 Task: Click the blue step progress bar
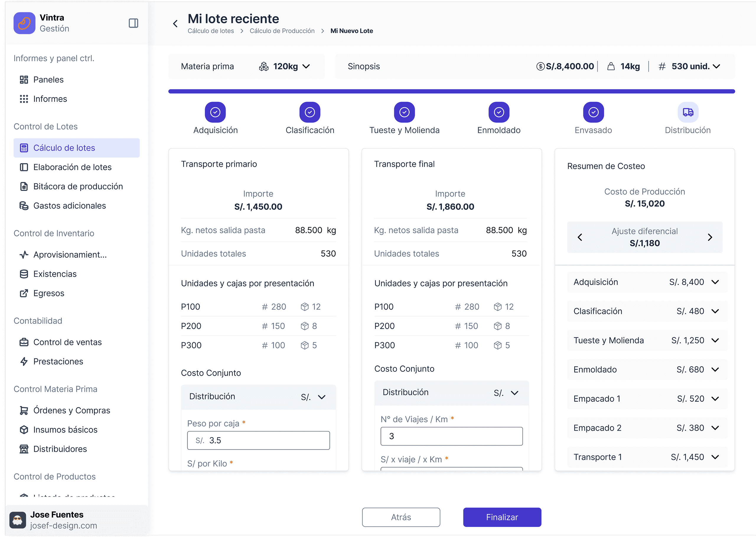click(452, 91)
